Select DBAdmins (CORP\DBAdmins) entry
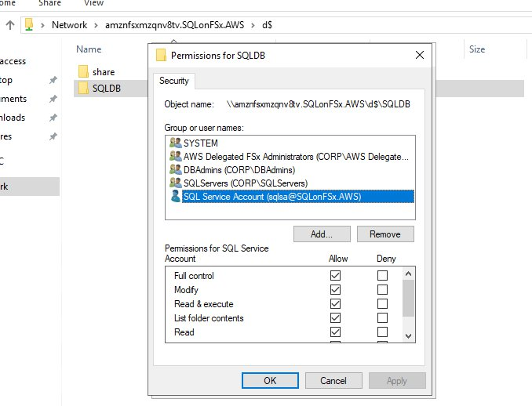The width and height of the screenshot is (532, 406). 239,170
